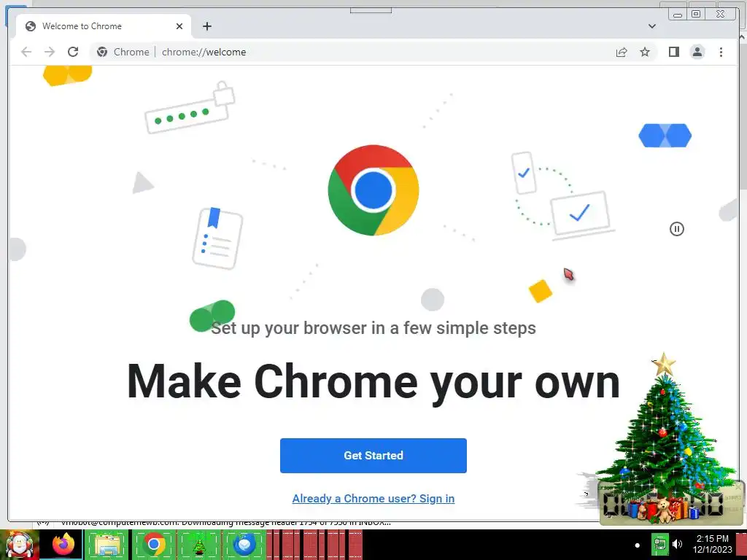747x560 pixels.
Task: Open Chrome's three-dot menu
Action: click(721, 52)
